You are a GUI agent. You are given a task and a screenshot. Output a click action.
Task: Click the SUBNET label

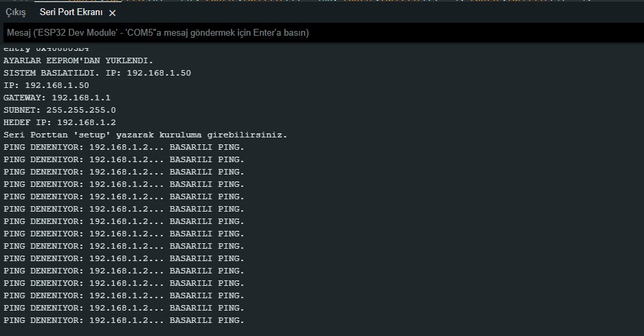click(22, 110)
